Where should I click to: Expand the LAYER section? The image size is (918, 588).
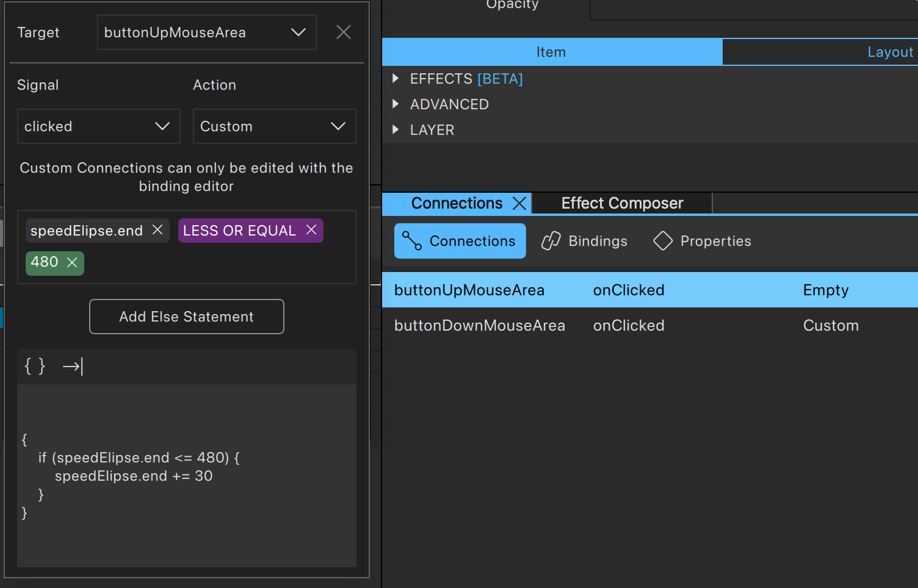tap(396, 130)
